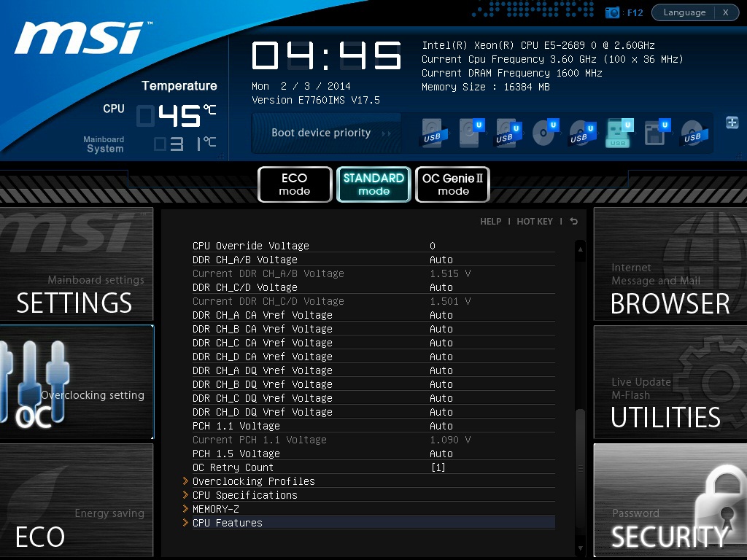Select the USB hard disk boot device without UEFI badge
The image size is (747, 560).
coord(433,133)
